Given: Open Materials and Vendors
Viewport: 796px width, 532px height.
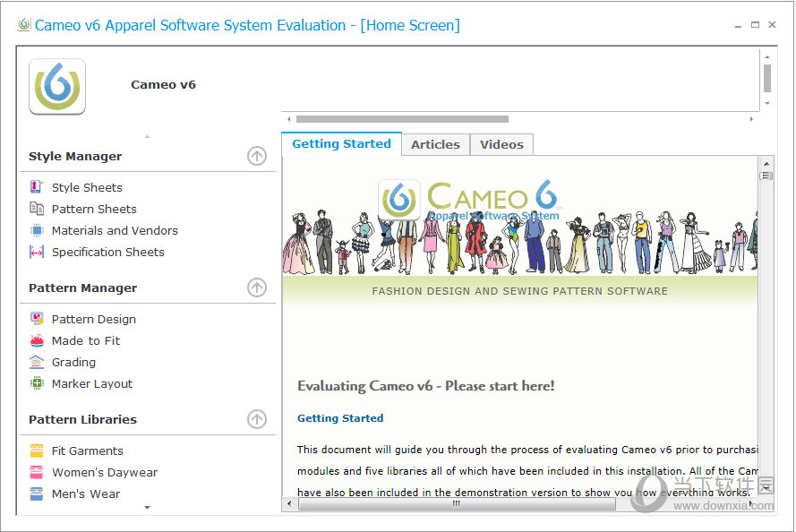Looking at the screenshot, I should pos(113,230).
